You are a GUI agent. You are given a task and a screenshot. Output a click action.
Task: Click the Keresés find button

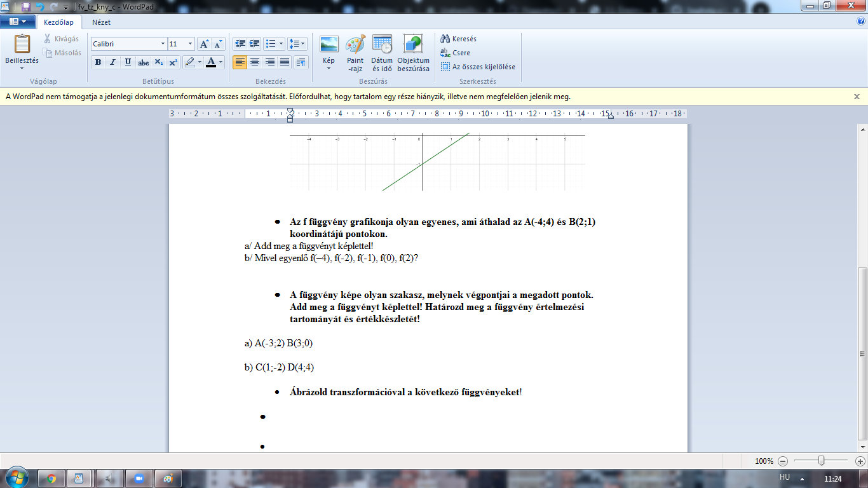point(458,39)
